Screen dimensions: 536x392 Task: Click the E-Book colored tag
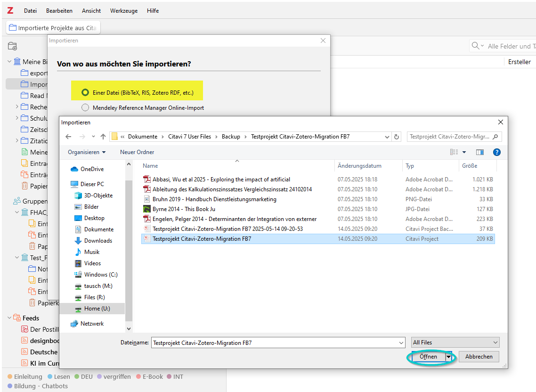click(149, 376)
